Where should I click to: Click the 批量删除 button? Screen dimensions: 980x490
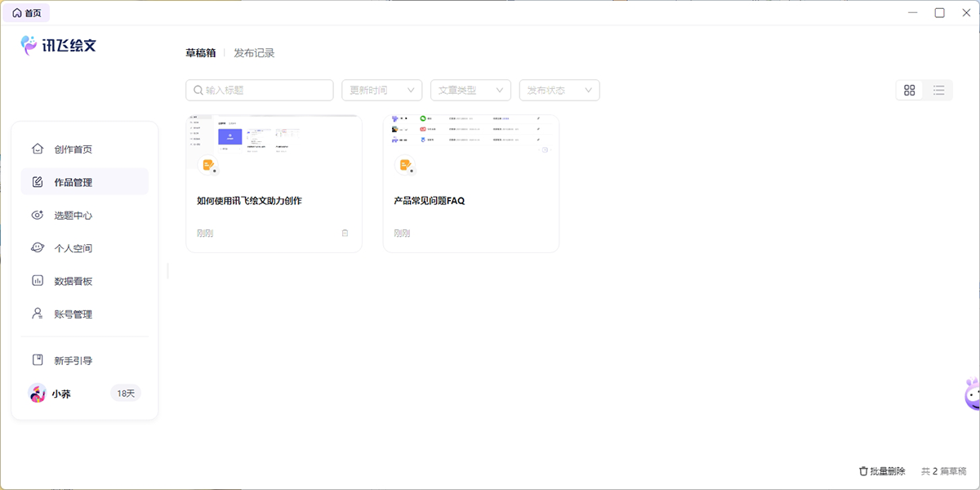pos(882,471)
